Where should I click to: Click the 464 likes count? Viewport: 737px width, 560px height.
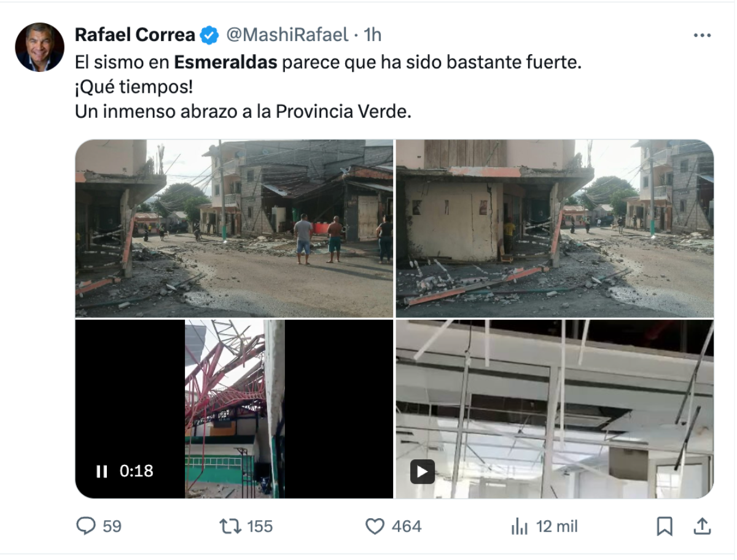click(x=406, y=527)
